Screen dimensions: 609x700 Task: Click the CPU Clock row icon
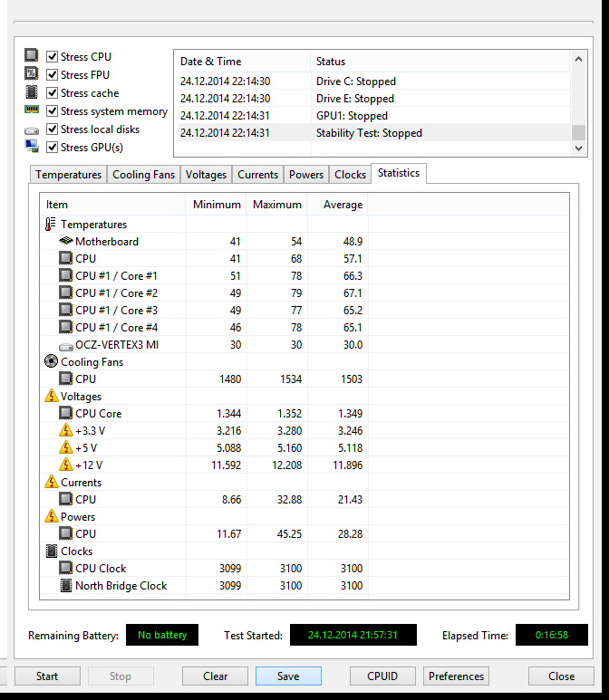point(65,568)
